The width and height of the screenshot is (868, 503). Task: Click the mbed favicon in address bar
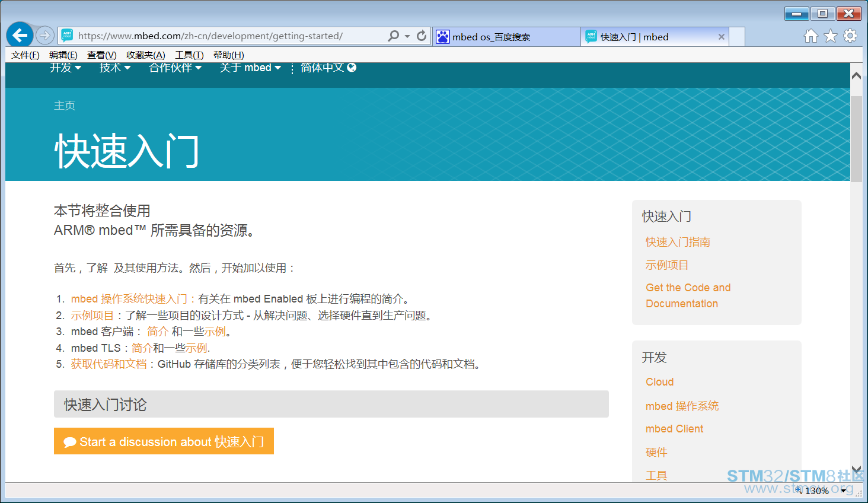pyautogui.click(x=67, y=36)
